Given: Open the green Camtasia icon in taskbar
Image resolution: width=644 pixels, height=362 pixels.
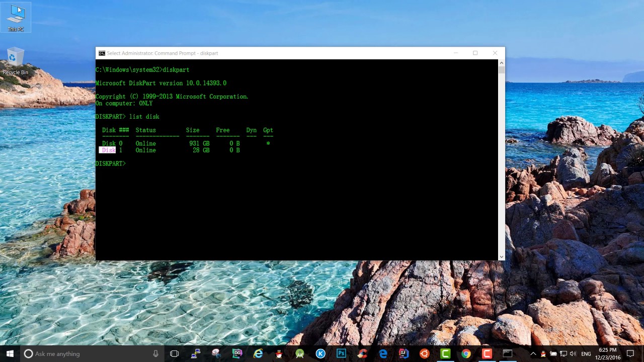Looking at the screenshot, I should click(445, 353).
